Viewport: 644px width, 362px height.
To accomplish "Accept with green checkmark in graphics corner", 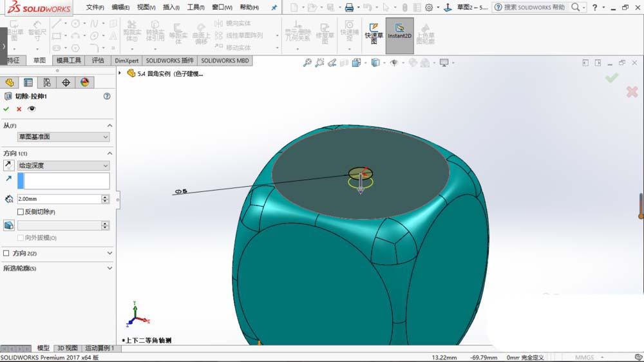I will pos(612,77).
